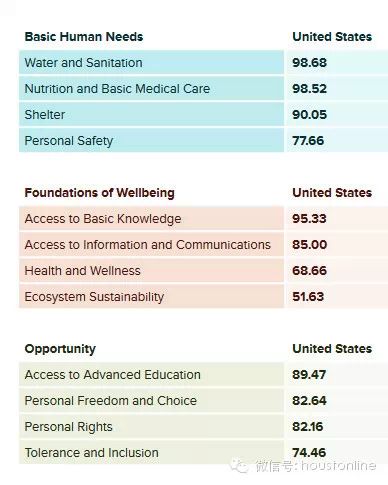Click the 51.63 Ecosystem Sustainability score
The height and width of the screenshot is (485, 388).
coord(308,297)
